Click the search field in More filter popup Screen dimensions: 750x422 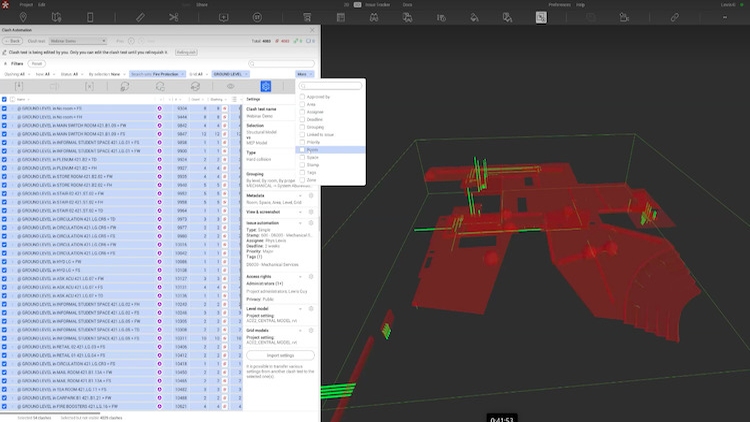[x=332, y=86]
